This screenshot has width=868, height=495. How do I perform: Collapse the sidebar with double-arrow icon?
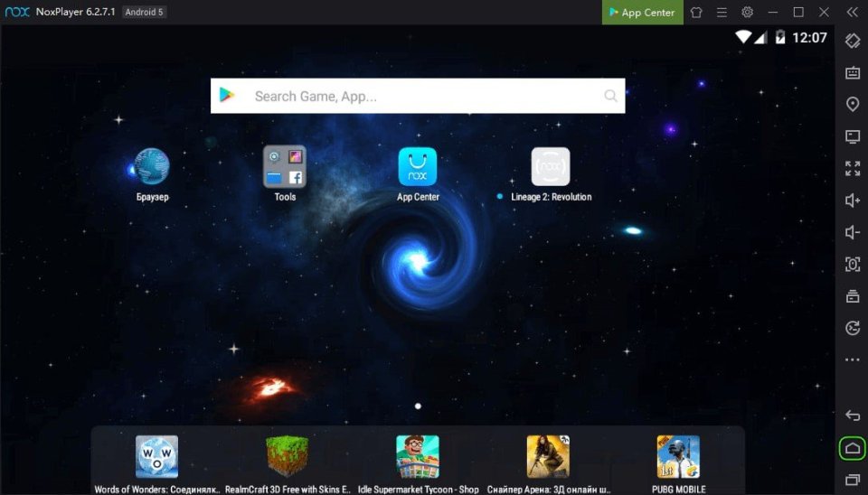[x=852, y=13]
